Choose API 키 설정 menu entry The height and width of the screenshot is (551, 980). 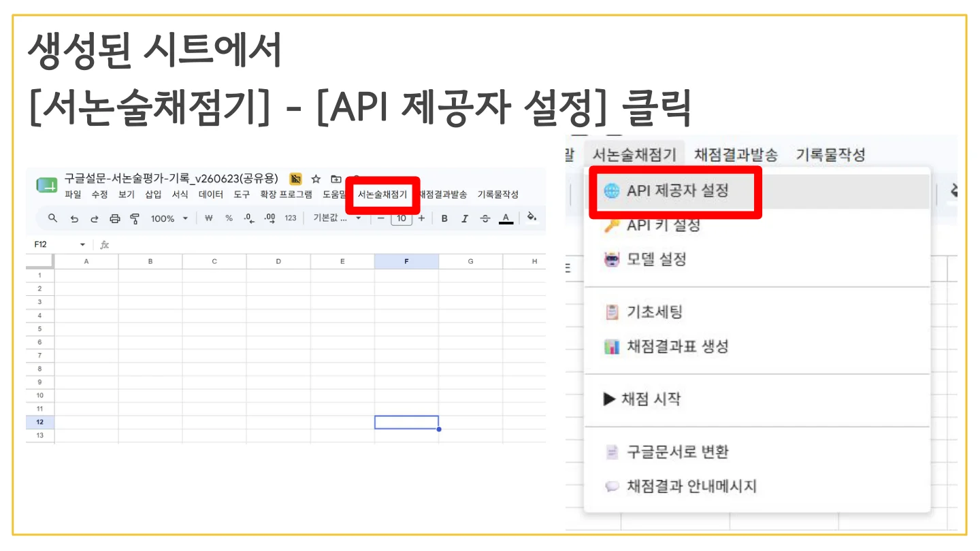click(x=757, y=225)
